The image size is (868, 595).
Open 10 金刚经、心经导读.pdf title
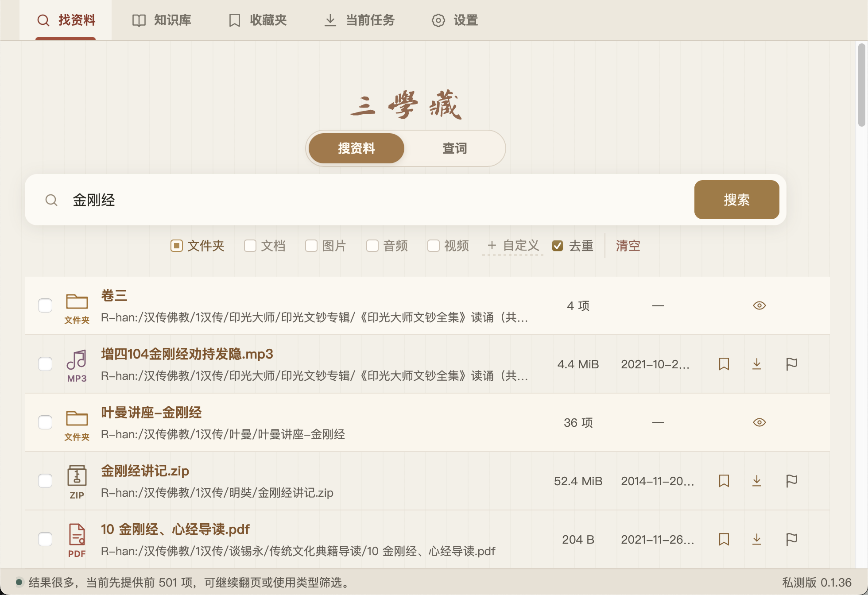click(175, 529)
